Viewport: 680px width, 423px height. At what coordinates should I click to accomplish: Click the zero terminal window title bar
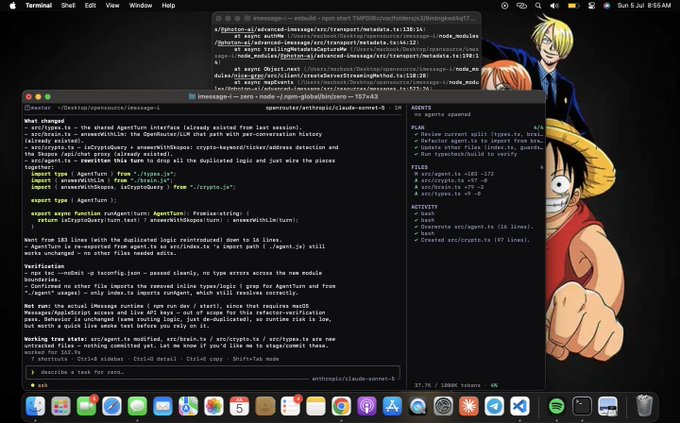[x=284, y=97]
